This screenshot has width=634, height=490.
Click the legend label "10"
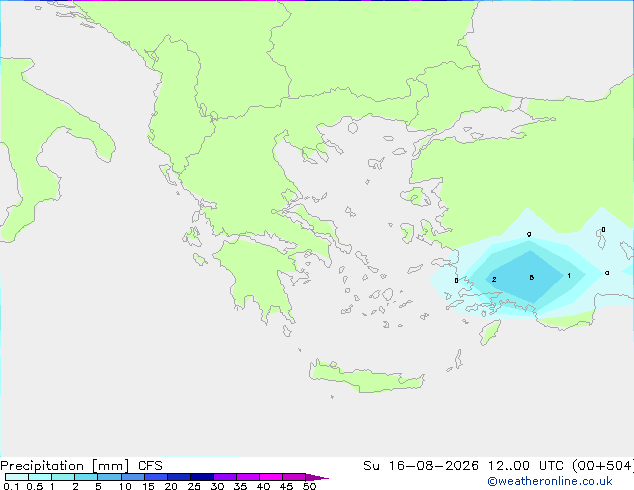[x=125, y=486]
